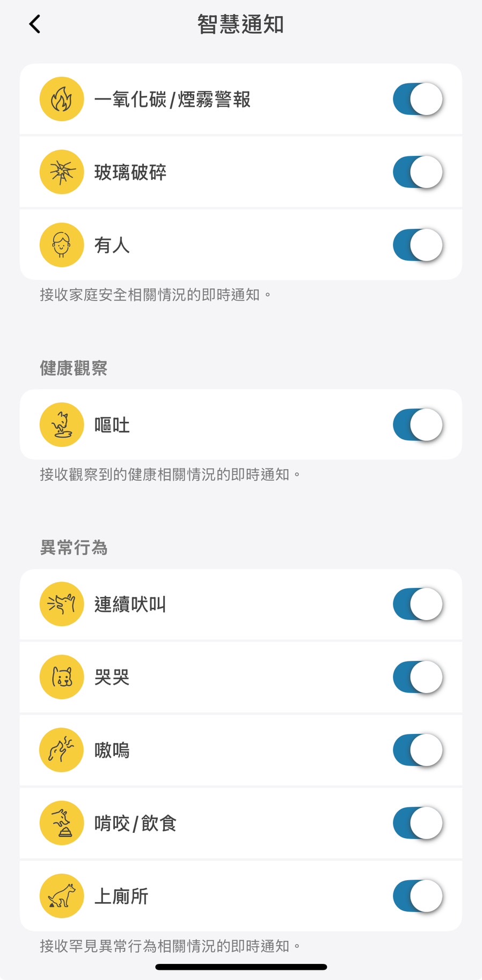Tap the barking dog icon
The height and width of the screenshot is (980, 482).
[62, 604]
